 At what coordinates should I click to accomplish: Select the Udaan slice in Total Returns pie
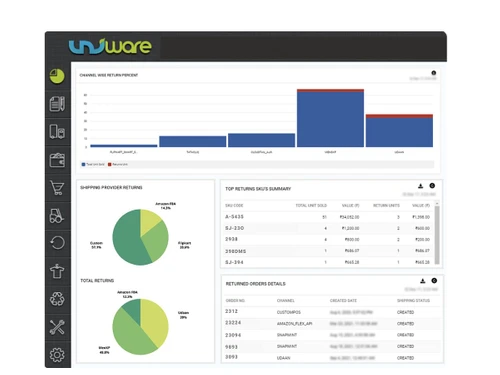[154, 322]
